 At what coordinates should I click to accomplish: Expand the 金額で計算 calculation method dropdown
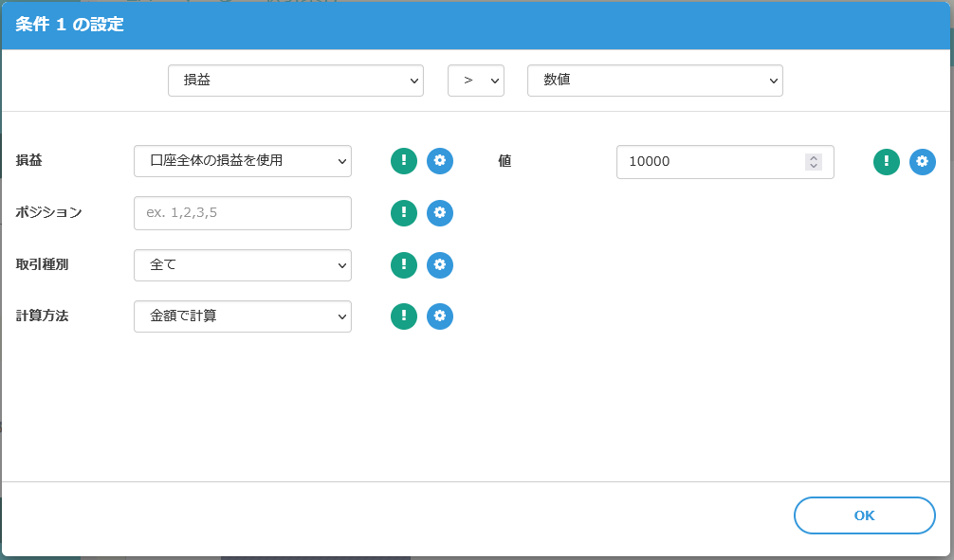pos(243,316)
